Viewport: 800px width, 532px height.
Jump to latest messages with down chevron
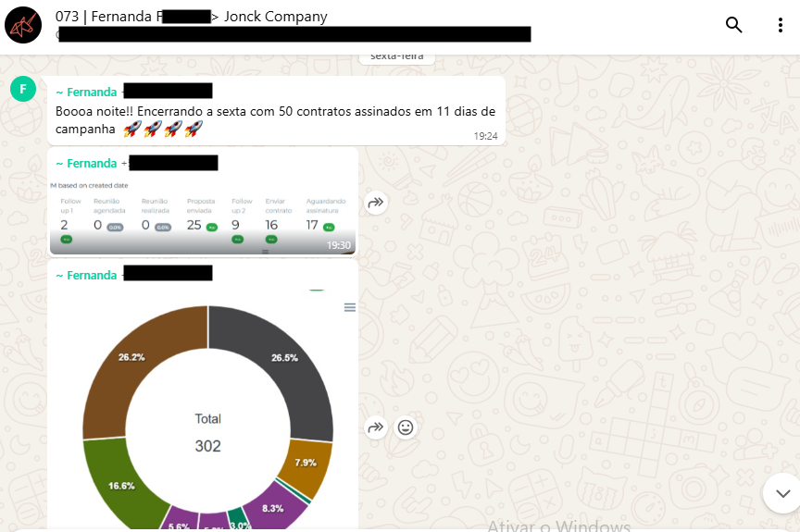pos(782,493)
